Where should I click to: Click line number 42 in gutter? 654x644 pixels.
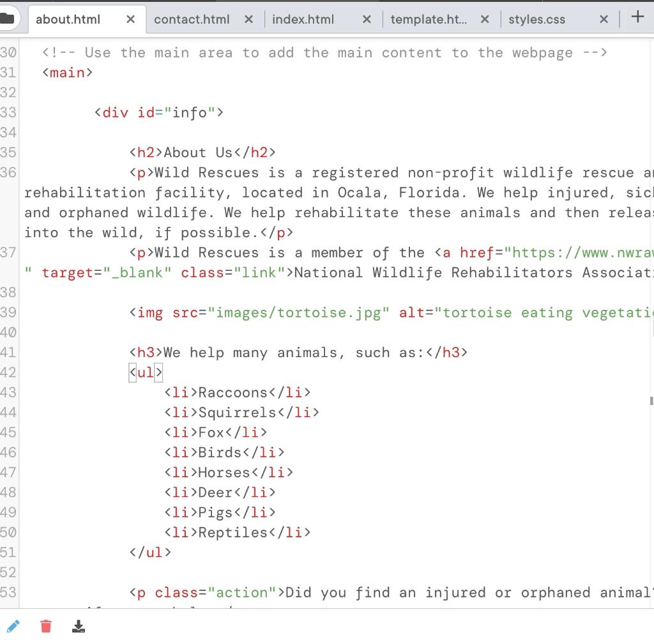8,372
